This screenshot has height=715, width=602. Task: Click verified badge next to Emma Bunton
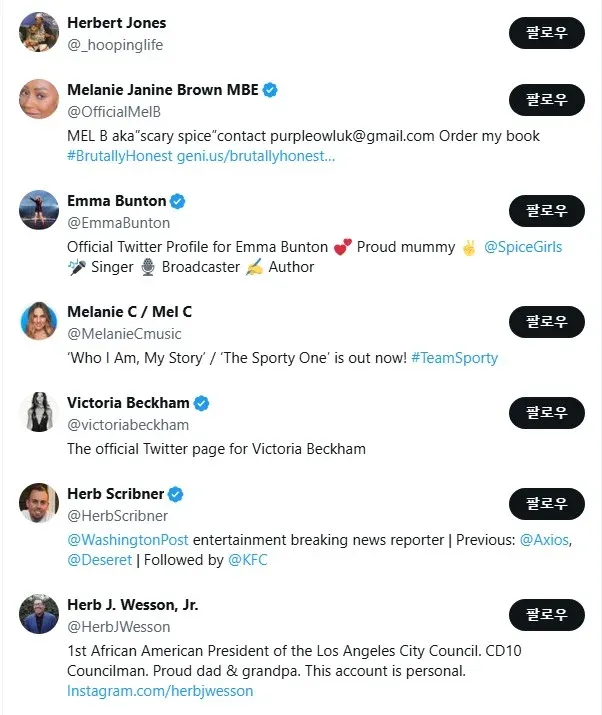(178, 201)
